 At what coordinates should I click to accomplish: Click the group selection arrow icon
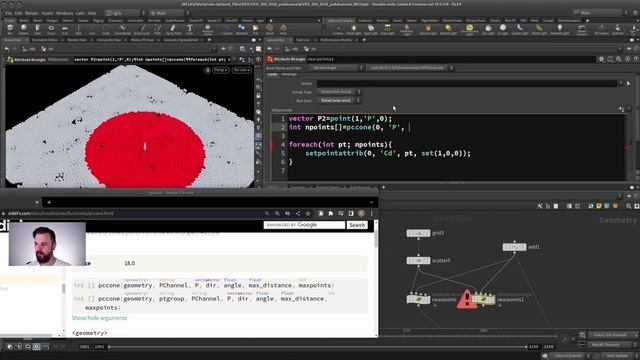click(x=629, y=83)
